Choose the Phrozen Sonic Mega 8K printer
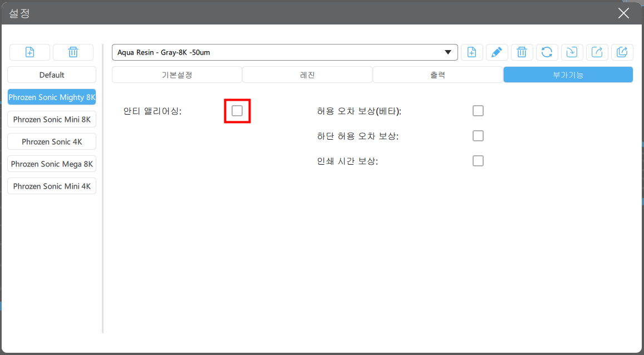 coord(52,164)
